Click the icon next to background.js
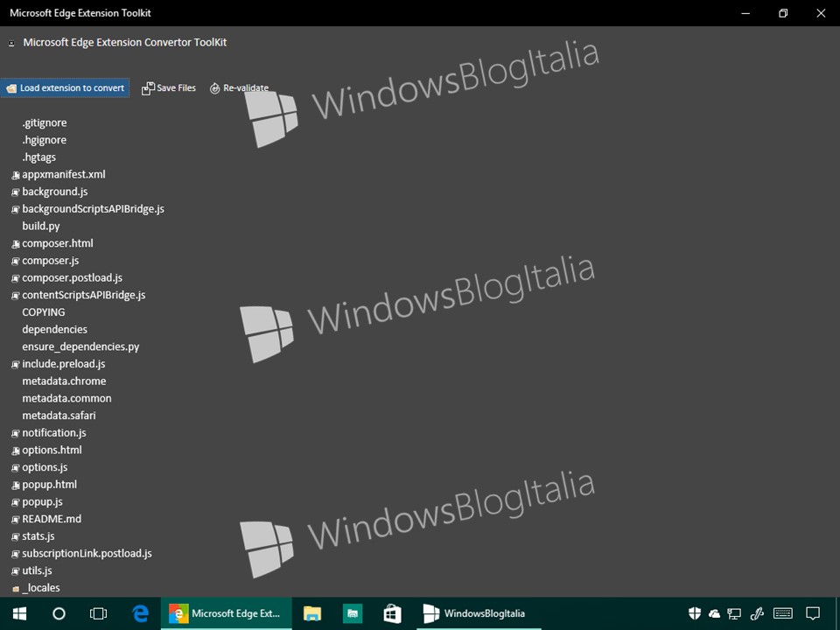Viewport: 840px width, 630px height. [16, 192]
